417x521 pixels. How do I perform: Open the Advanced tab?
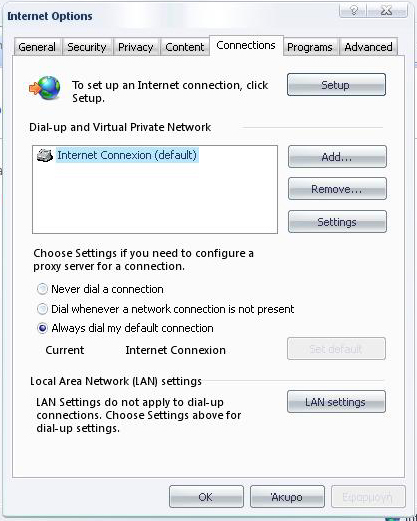(x=368, y=47)
